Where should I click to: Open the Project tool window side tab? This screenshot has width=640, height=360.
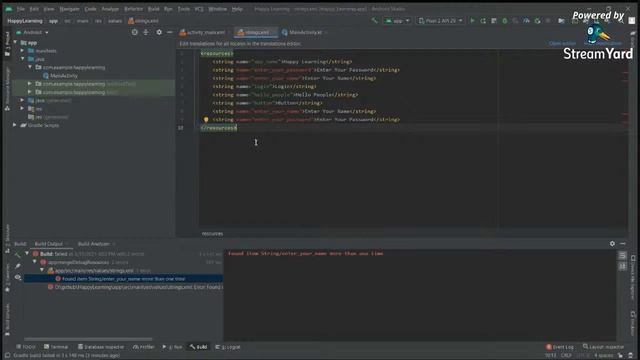(7, 44)
